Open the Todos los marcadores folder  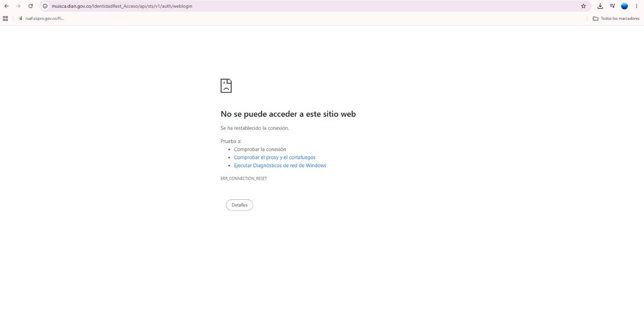coord(616,18)
